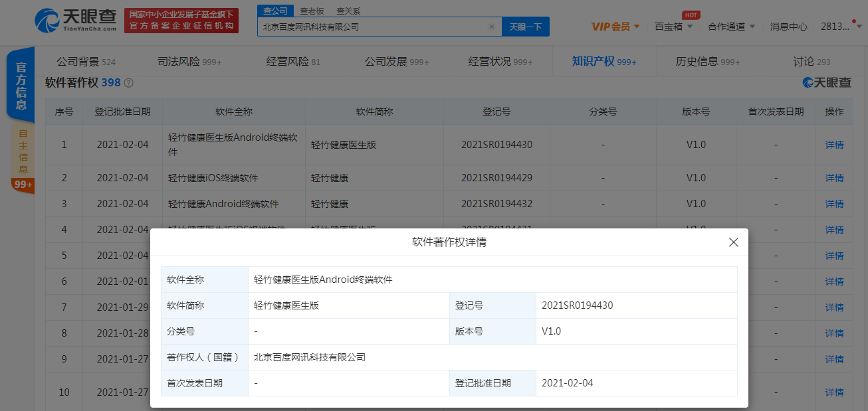
Task: Open the user account 2813… menu
Action: coord(840,27)
